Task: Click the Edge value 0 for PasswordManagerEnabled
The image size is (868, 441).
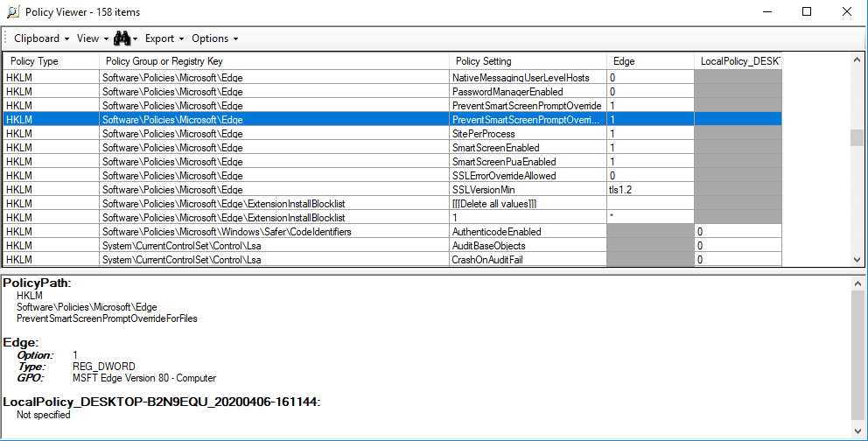Action: [x=650, y=92]
